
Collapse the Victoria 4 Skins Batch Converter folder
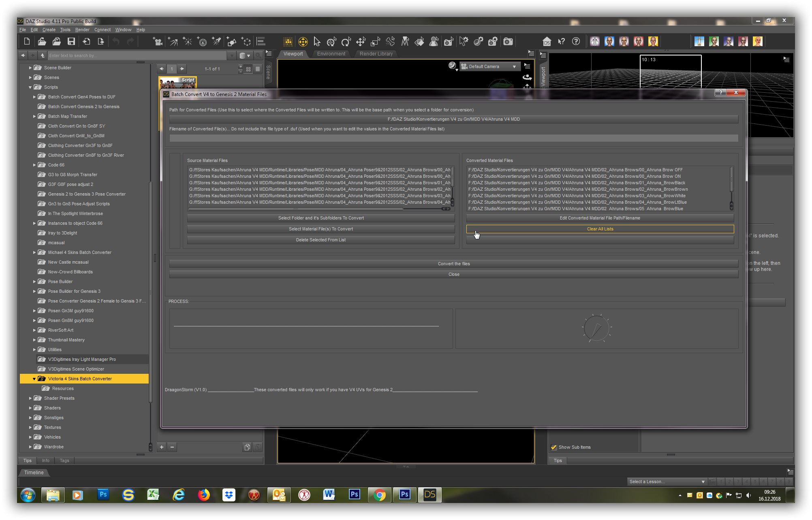[x=34, y=379]
